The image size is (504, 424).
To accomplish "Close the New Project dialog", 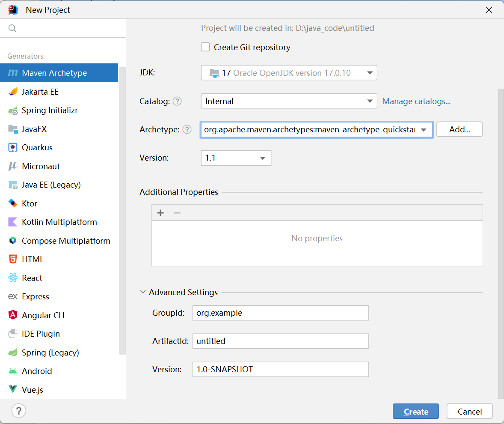I will click(489, 10).
